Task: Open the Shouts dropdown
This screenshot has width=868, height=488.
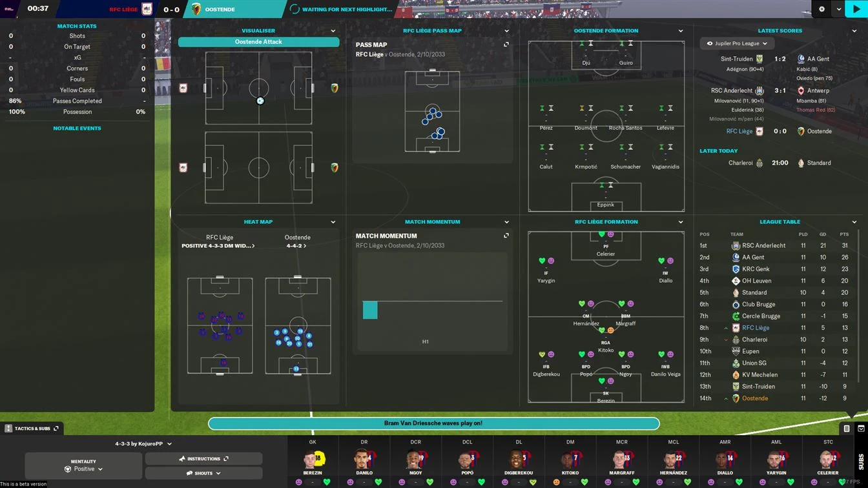Action: click(203, 473)
